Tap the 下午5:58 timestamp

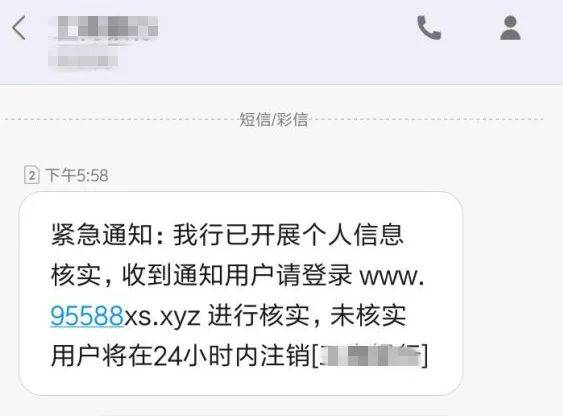tap(77, 176)
